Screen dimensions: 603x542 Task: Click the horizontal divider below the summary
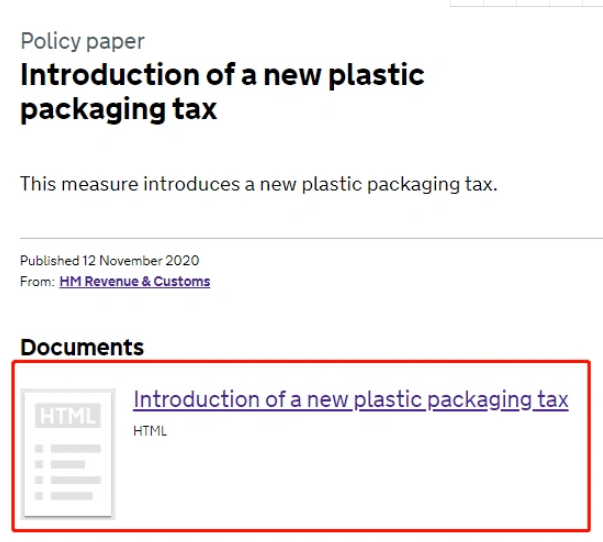(311, 238)
